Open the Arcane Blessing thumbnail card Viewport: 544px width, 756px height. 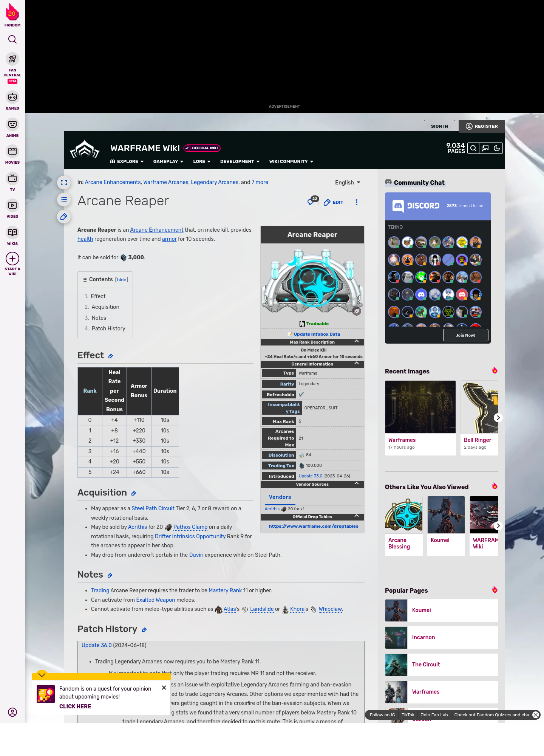404,526
